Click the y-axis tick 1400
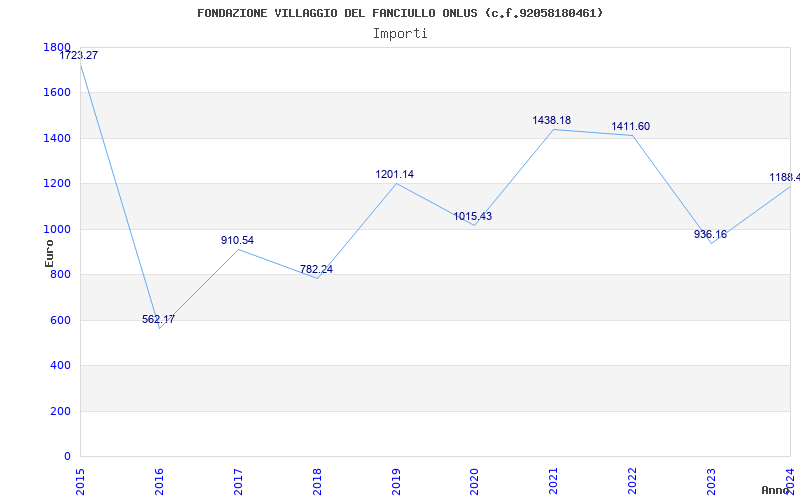This screenshot has height=500, width=800. [57, 138]
